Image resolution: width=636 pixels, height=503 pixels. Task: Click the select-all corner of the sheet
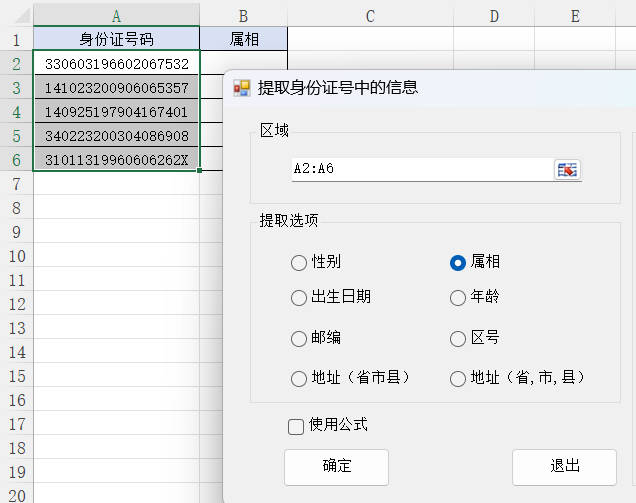pyautogui.click(x=16, y=15)
